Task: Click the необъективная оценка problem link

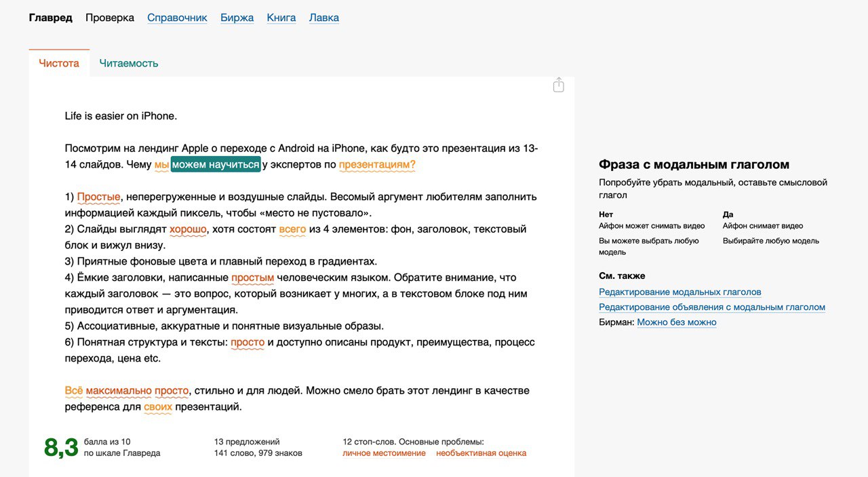Action: (481, 453)
